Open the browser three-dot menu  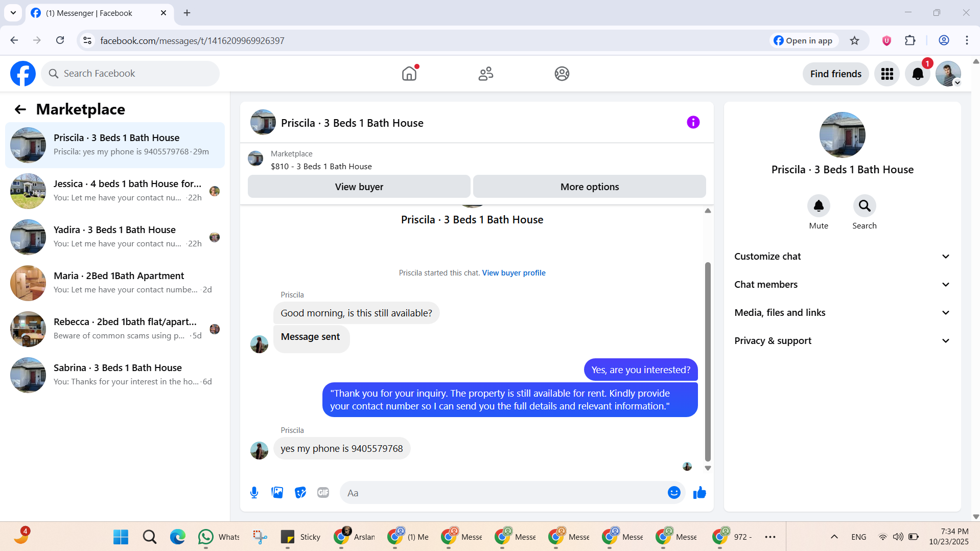[967, 40]
